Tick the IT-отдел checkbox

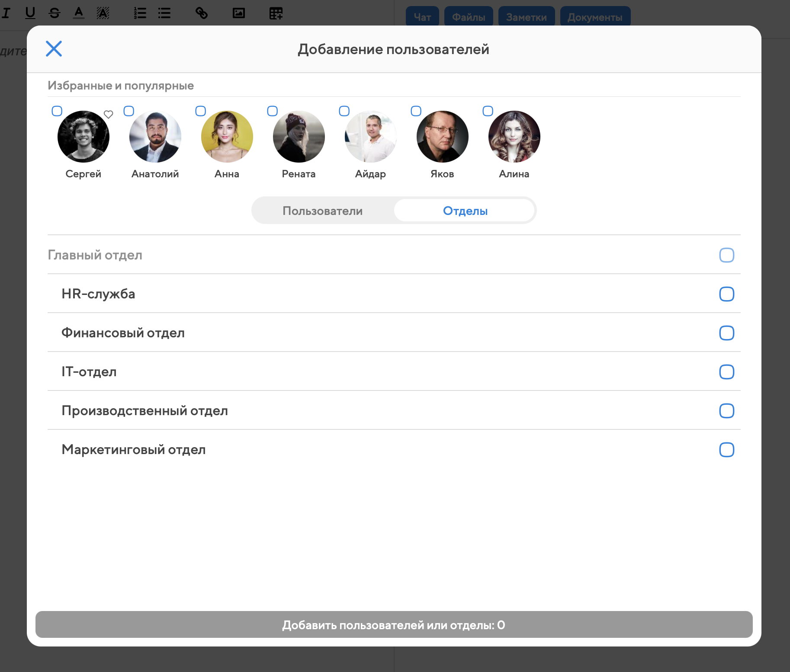[x=726, y=372]
